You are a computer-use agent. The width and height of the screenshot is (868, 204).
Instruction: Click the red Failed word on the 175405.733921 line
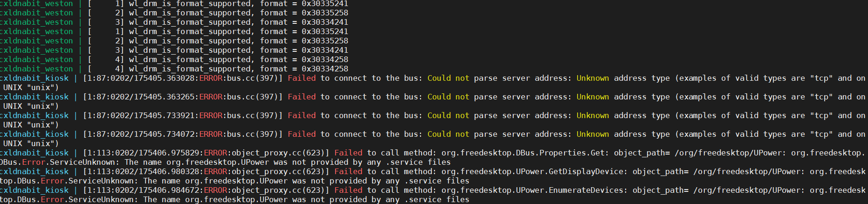[x=302, y=116]
